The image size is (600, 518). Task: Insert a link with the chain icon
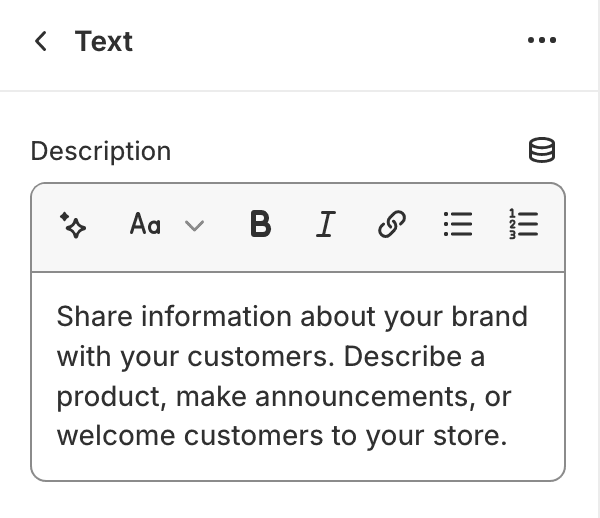tap(392, 224)
